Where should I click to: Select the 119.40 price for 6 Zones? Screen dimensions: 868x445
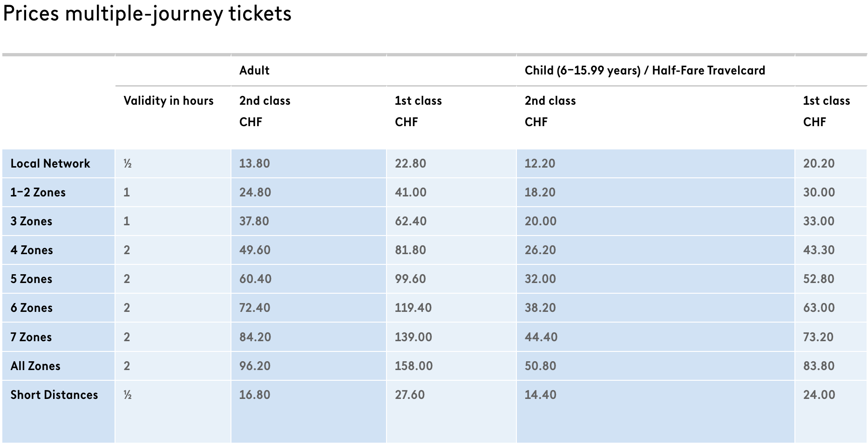(x=413, y=308)
